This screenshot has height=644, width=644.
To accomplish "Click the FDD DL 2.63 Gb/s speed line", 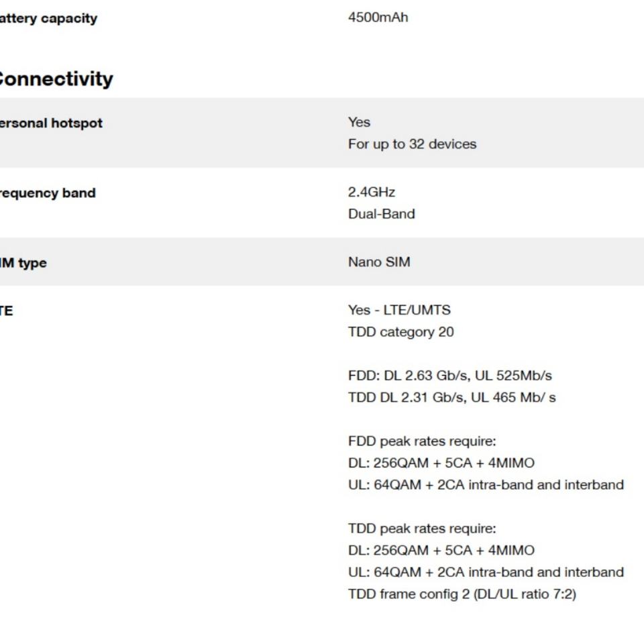I will pyautogui.click(x=449, y=376).
